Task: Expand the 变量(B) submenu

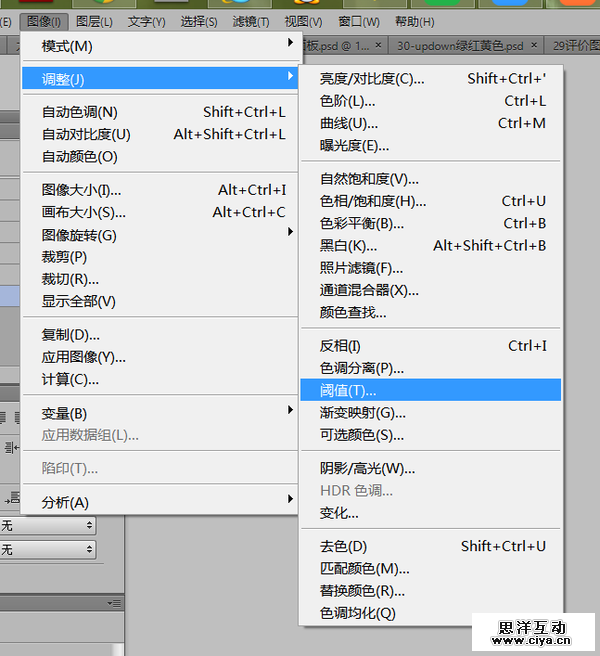Action: (160, 413)
